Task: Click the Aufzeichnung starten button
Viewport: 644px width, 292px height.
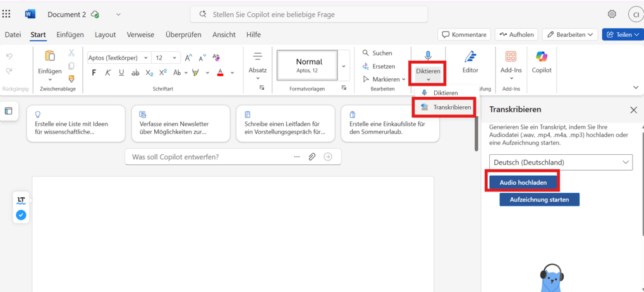Action: tap(539, 200)
